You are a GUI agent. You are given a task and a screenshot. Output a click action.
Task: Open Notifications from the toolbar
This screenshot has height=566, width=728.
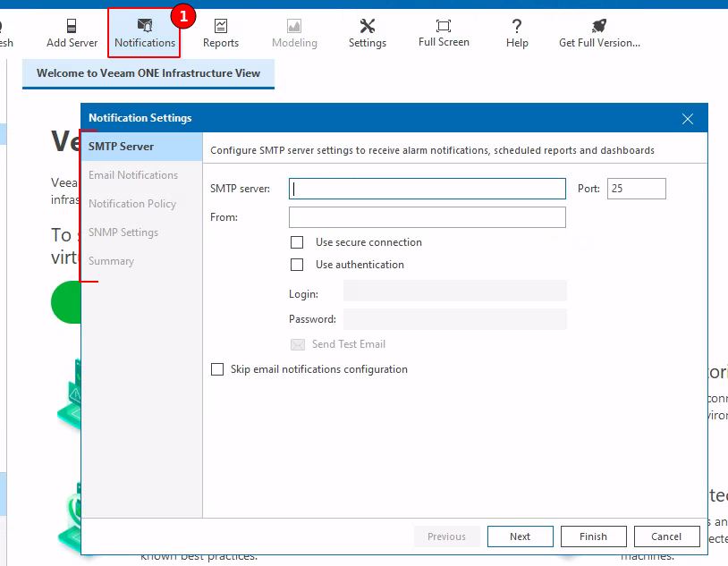[x=145, y=32]
